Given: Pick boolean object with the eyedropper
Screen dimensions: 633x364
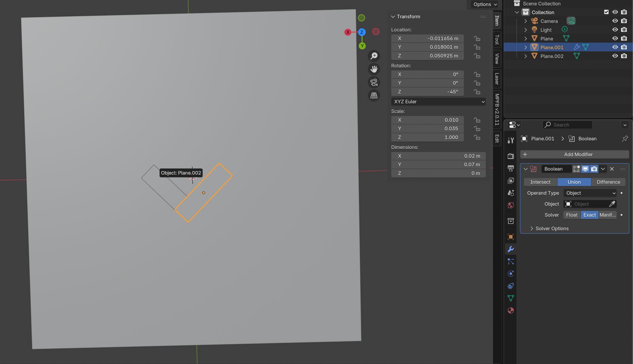Looking at the screenshot, I should [612, 204].
